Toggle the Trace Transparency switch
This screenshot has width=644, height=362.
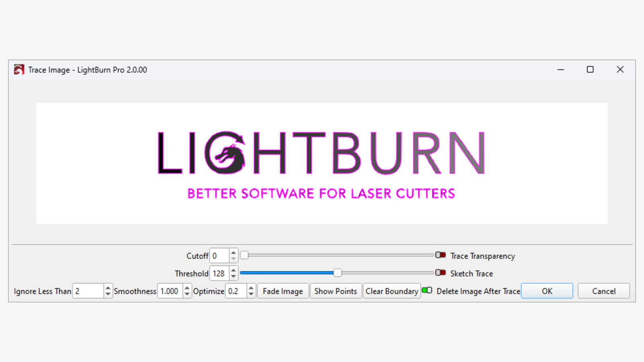(440, 255)
